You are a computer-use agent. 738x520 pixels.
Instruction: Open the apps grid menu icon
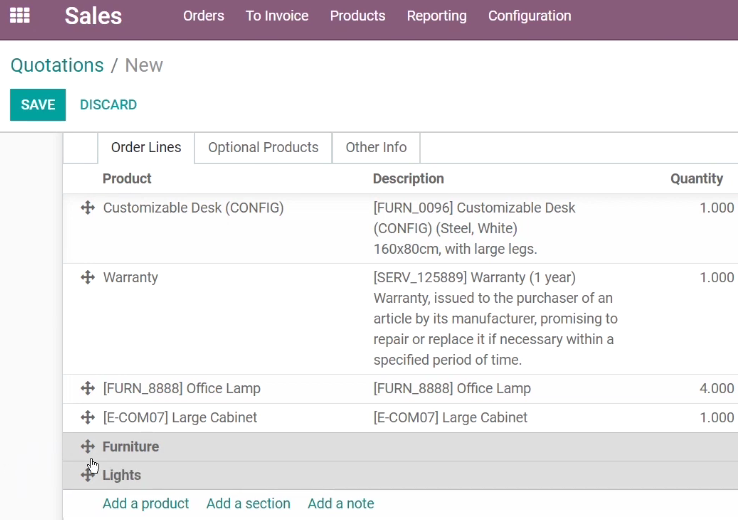tap(20, 16)
